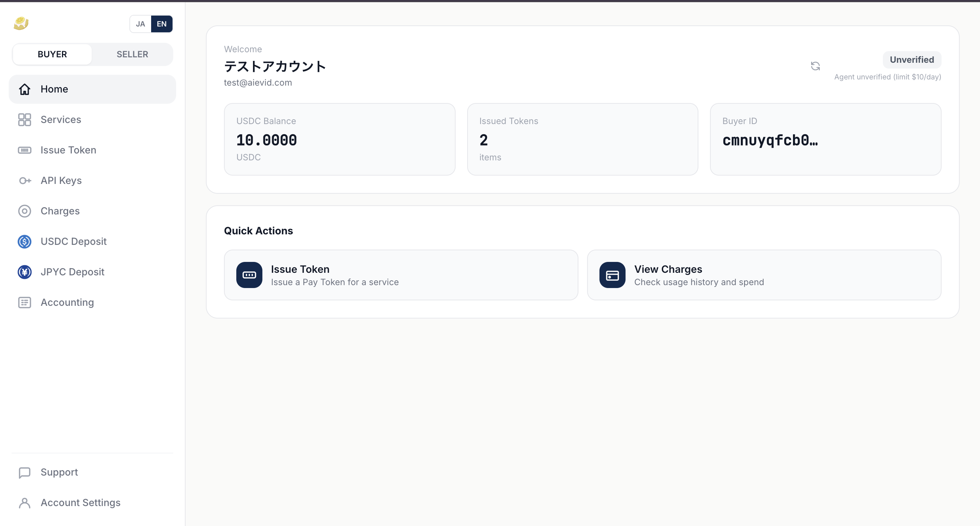
Task: Click the Charges circle icon
Action: pyautogui.click(x=25, y=211)
